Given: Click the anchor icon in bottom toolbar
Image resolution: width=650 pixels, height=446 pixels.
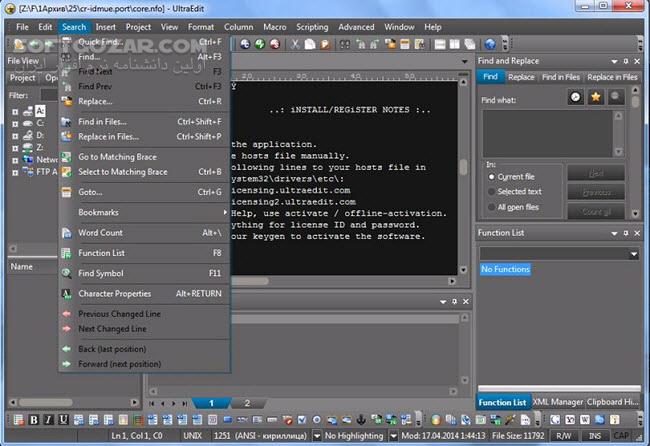Looking at the screenshot, I should point(361,420).
